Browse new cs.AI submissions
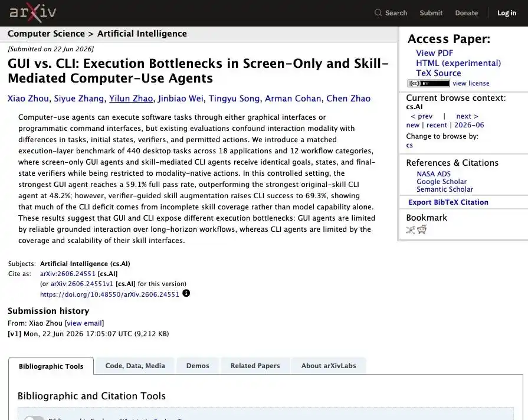Screen dimensions: 528x420 click(x=413, y=125)
